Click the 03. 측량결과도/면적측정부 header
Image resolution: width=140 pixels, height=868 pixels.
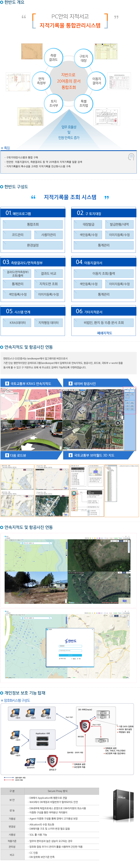[x=33, y=262]
